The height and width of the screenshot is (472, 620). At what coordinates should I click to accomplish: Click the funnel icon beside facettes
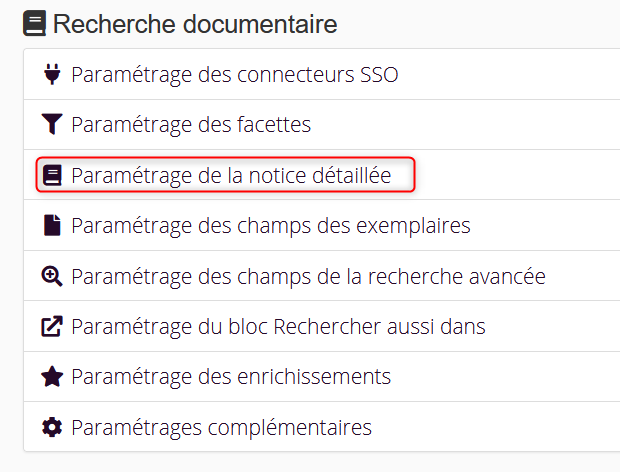pyautogui.click(x=52, y=125)
